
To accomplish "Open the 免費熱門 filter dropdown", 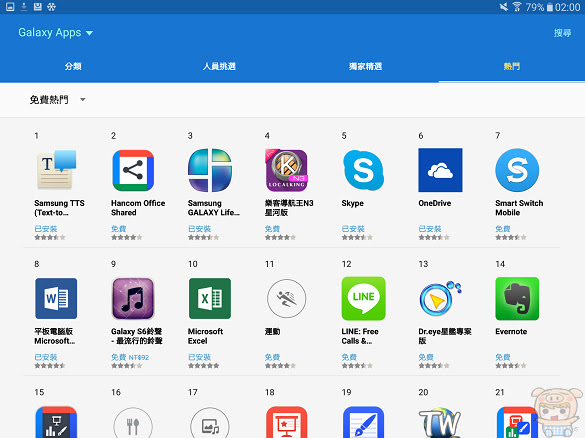I will [57, 100].
